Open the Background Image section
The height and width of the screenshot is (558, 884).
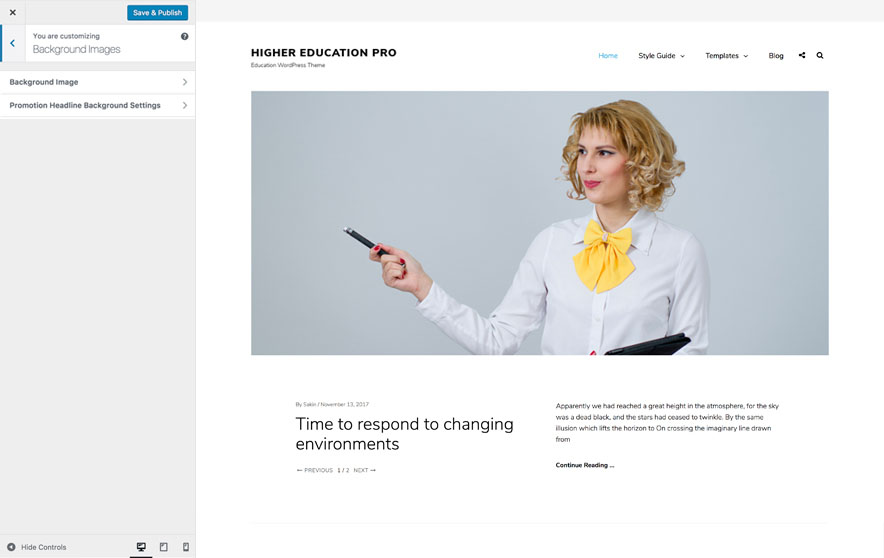coord(98,82)
